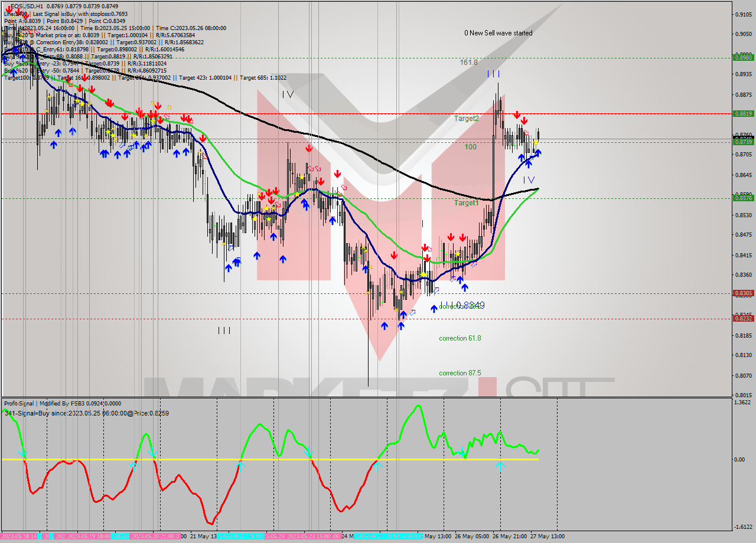Click the 'correction 61.8' label
Image resolution: width=756 pixels, height=543 pixels.
[x=460, y=338]
